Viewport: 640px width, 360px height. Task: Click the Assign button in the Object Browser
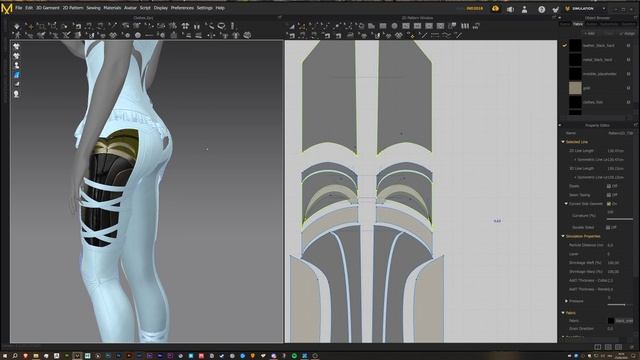[x=628, y=33]
